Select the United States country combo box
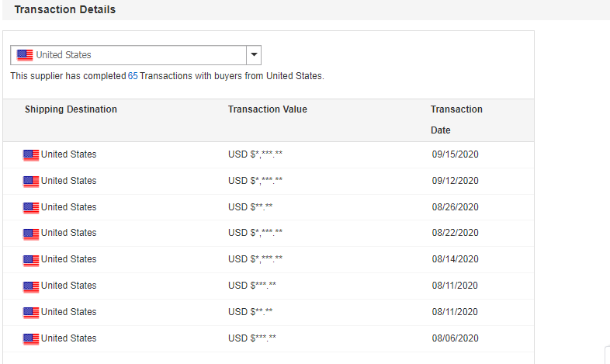The height and width of the screenshot is (364, 610). coord(135,55)
